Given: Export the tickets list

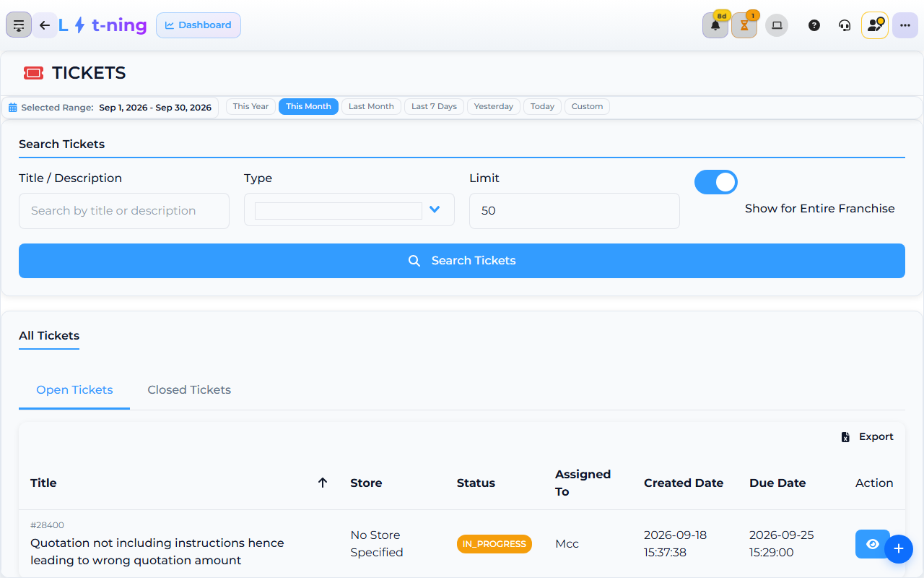Looking at the screenshot, I should point(867,437).
